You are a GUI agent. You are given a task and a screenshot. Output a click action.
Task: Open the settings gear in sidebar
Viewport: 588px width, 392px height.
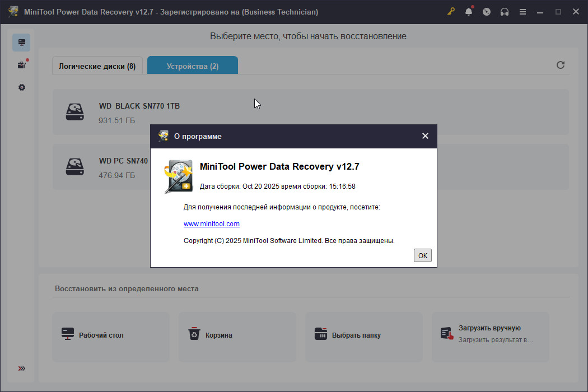(x=21, y=87)
